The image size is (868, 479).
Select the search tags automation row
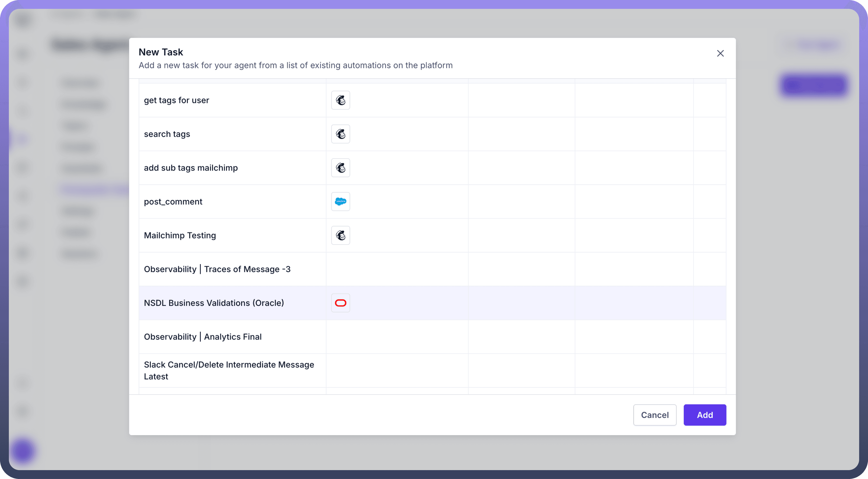(167, 134)
